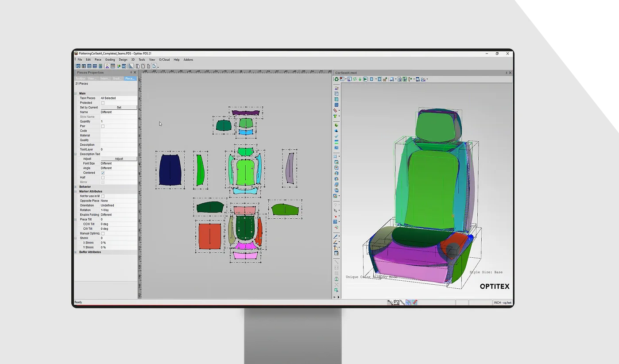Click the refresh icon in the 3D window toolbar
This screenshot has height=364, width=619.
(x=355, y=79)
